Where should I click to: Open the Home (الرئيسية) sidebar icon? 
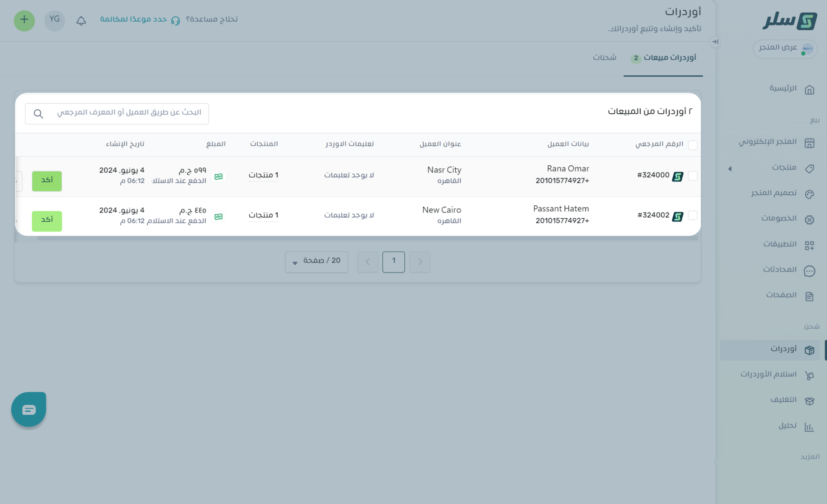[x=809, y=89]
